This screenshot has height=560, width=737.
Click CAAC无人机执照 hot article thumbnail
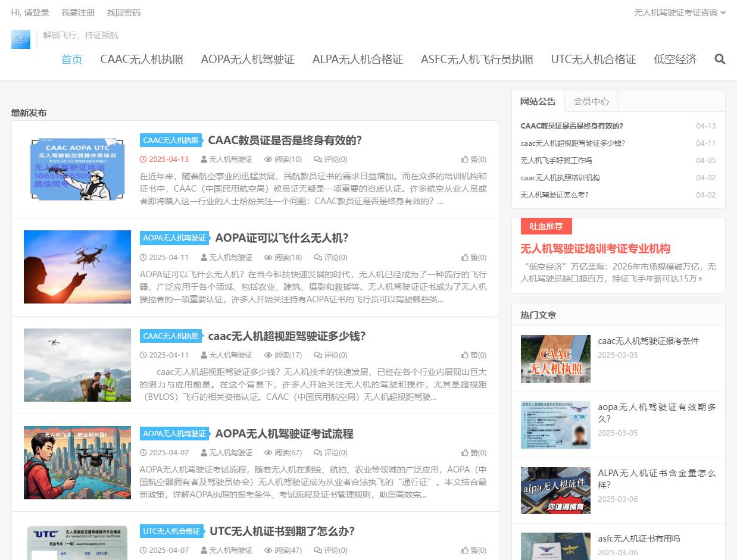coord(555,359)
